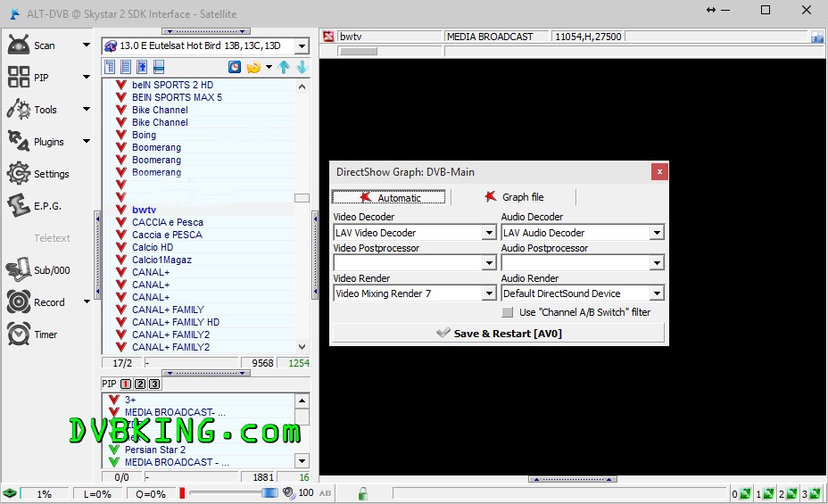Select Automatic graph mode
Screen dimensions: 828x504
pyautogui.click(x=389, y=197)
